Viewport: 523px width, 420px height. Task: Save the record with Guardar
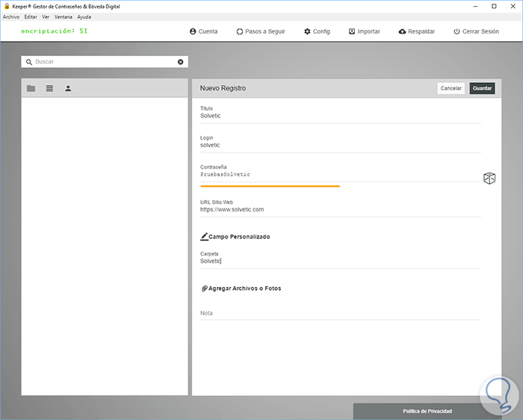pos(482,88)
